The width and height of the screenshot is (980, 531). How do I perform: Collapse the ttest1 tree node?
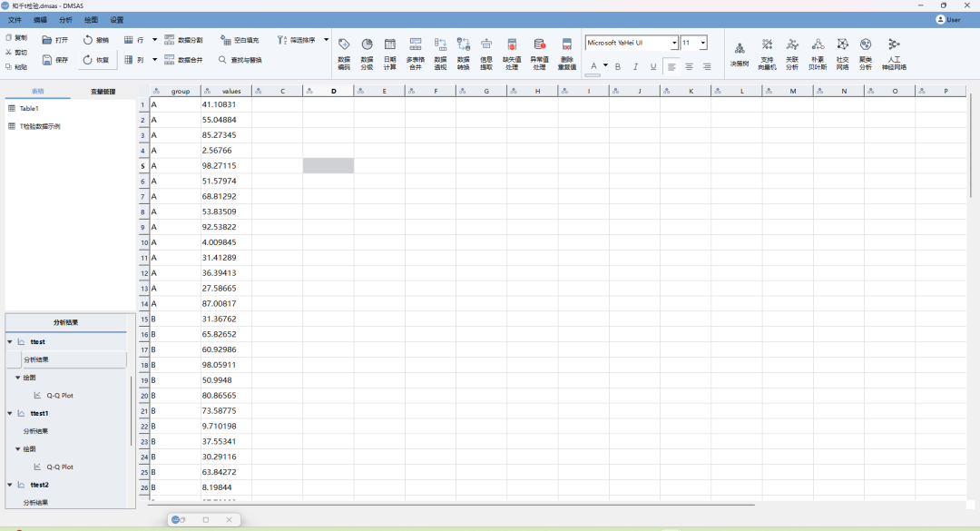(x=10, y=413)
